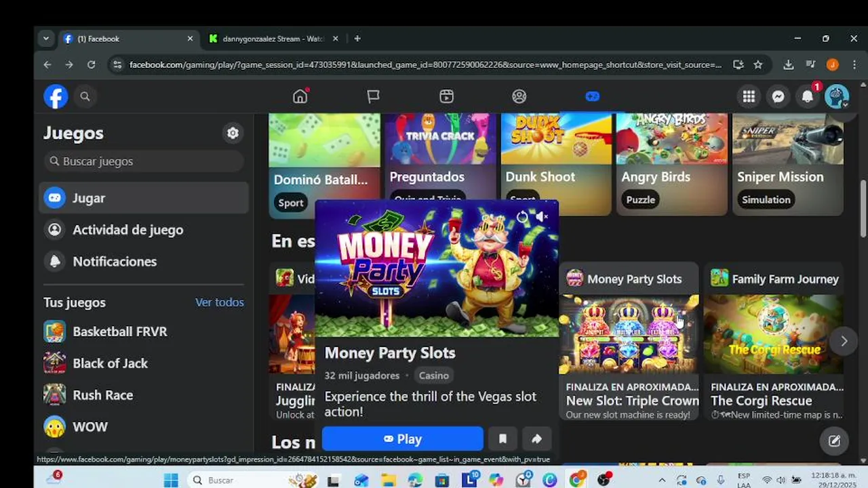Click the Casino category chip
The image size is (868, 488).
(x=434, y=375)
